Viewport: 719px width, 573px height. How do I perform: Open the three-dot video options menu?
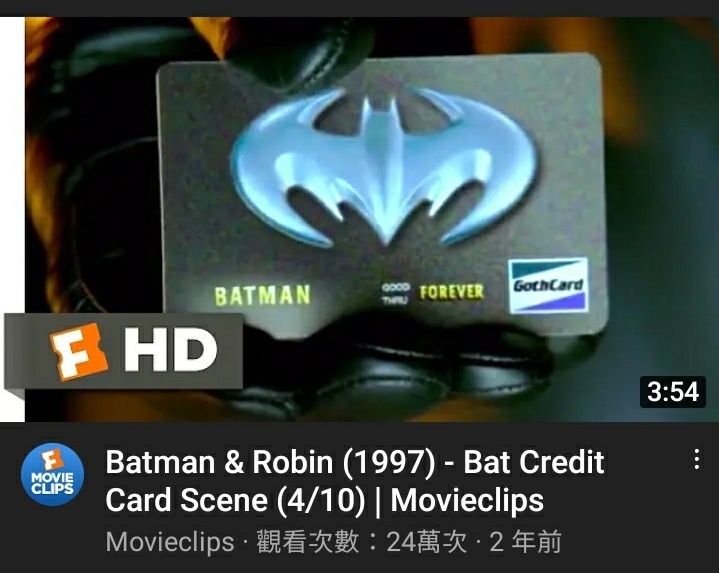[696, 459]
